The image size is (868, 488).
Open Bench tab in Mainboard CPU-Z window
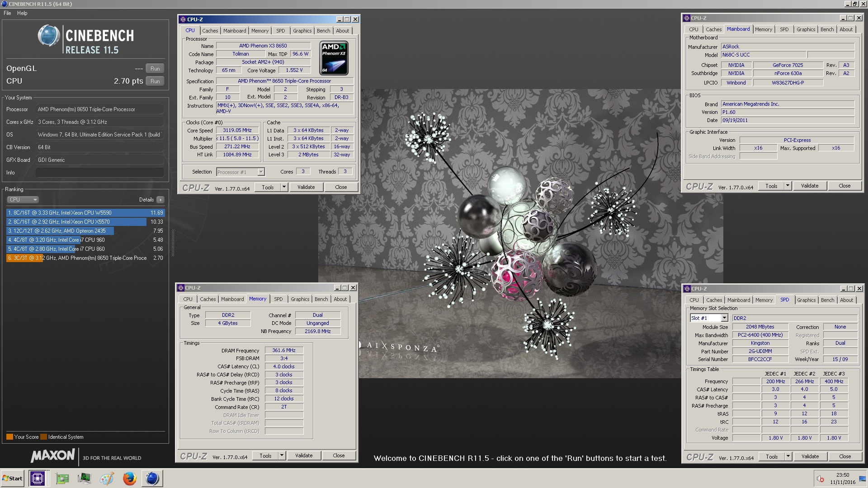[x=827, y=29]
